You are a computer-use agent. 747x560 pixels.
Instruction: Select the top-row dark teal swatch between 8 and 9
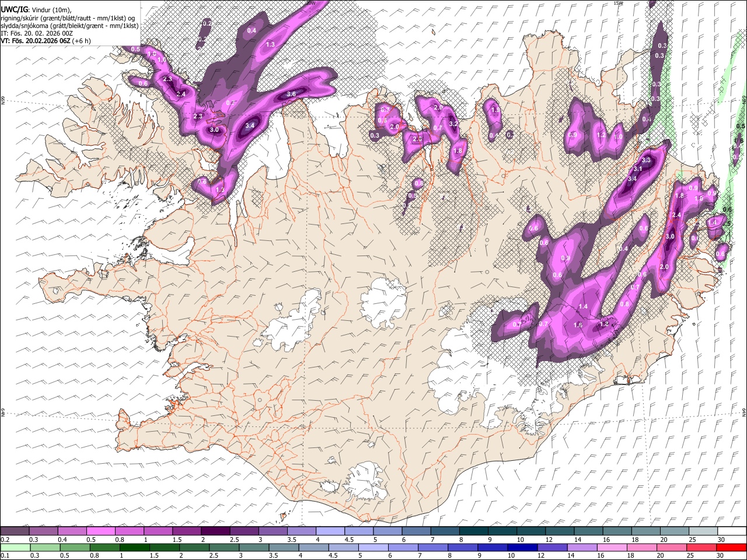[473, 531]
